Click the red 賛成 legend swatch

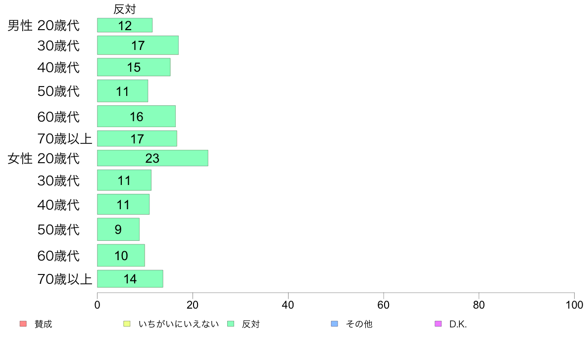pyautogui.click(x=23, y=323)
